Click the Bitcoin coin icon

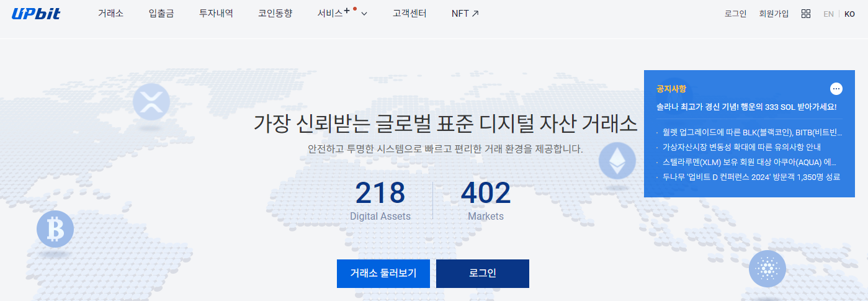pos(55,230)
